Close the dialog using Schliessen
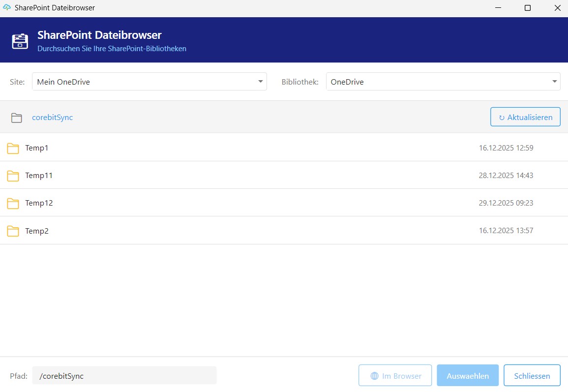The width and height of the screenshot is (568, 392). [x=532, y=375]
